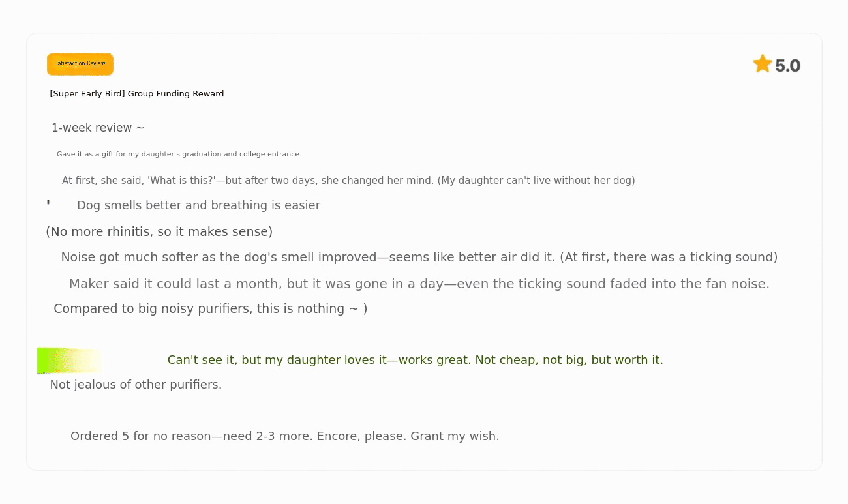Click the green highlighted 'Can't see it' sentence
Image resolution: width=848 pixels, height=504 pixels.
coord(415,360)
